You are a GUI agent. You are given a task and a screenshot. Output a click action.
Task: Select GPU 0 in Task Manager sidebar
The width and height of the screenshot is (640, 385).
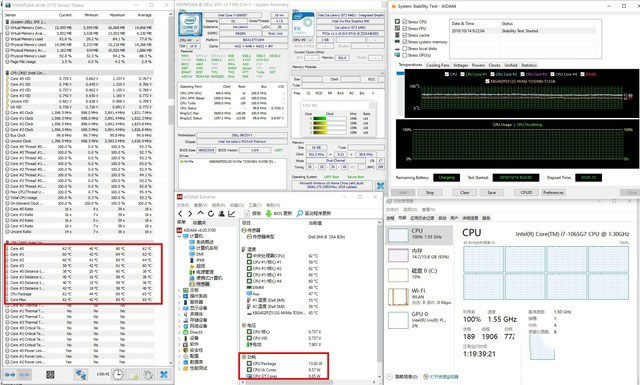click(419, 320)
